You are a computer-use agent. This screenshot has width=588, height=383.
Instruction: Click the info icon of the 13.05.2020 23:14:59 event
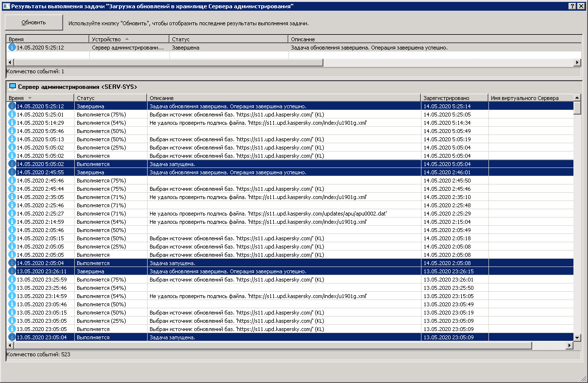12,296
